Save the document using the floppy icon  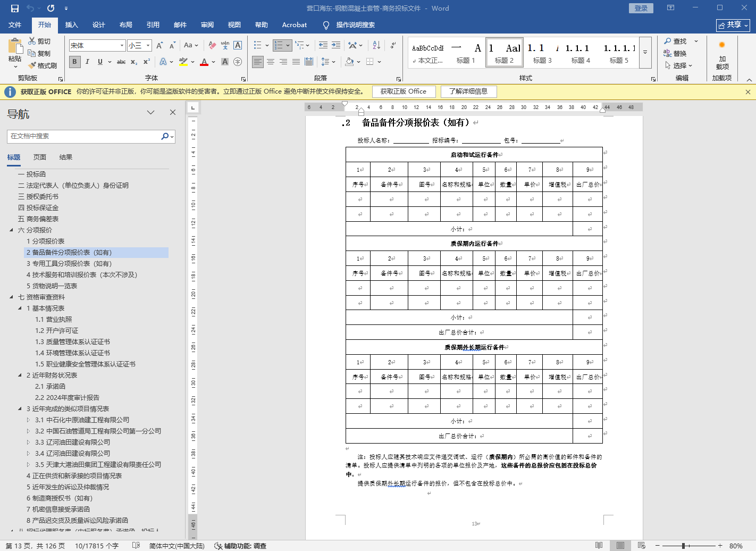pos(15,9)
